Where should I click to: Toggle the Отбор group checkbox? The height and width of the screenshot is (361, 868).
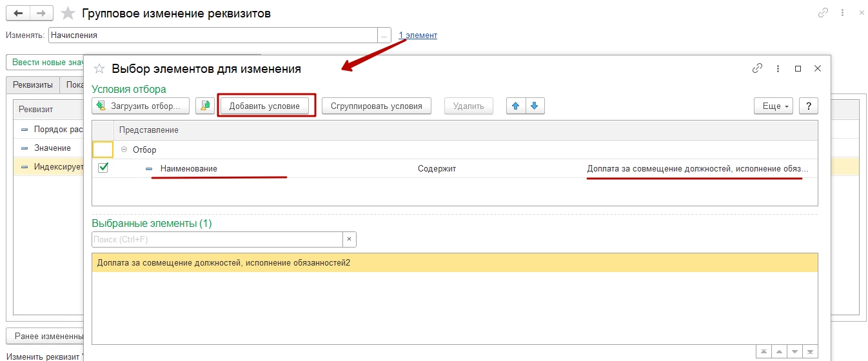pyautogui.click(x=103, y=150)
